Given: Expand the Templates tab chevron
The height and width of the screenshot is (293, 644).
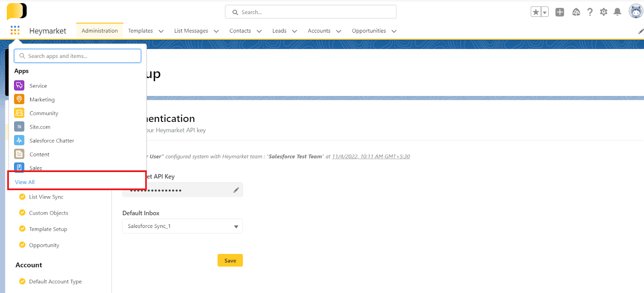Looking at the screenshot, I should tap(161, 31).
